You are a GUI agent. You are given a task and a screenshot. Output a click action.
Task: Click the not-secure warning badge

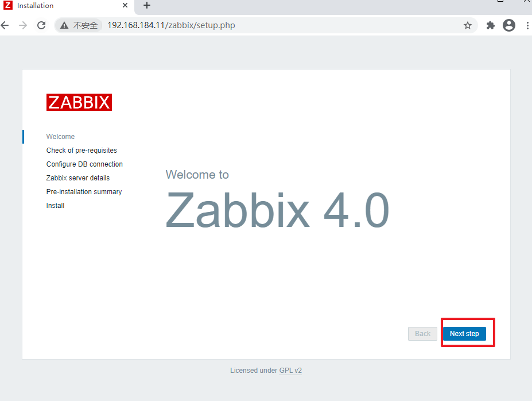click(79, 25)
